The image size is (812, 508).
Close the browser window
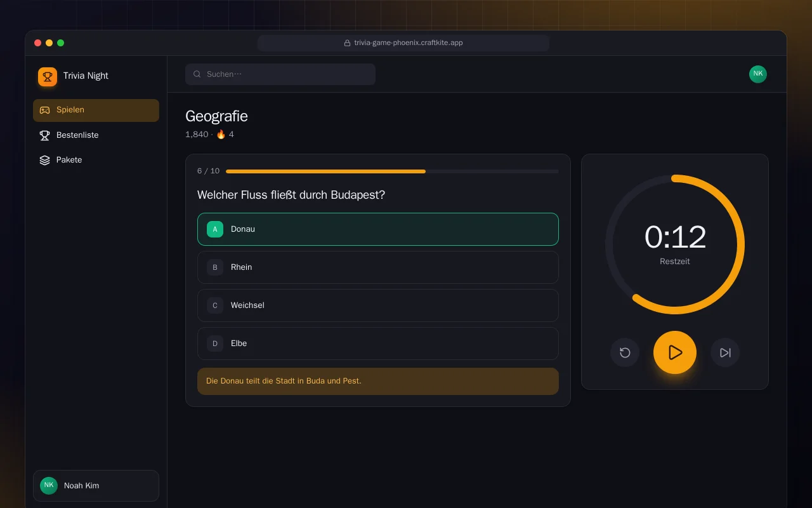coord(38,43)
